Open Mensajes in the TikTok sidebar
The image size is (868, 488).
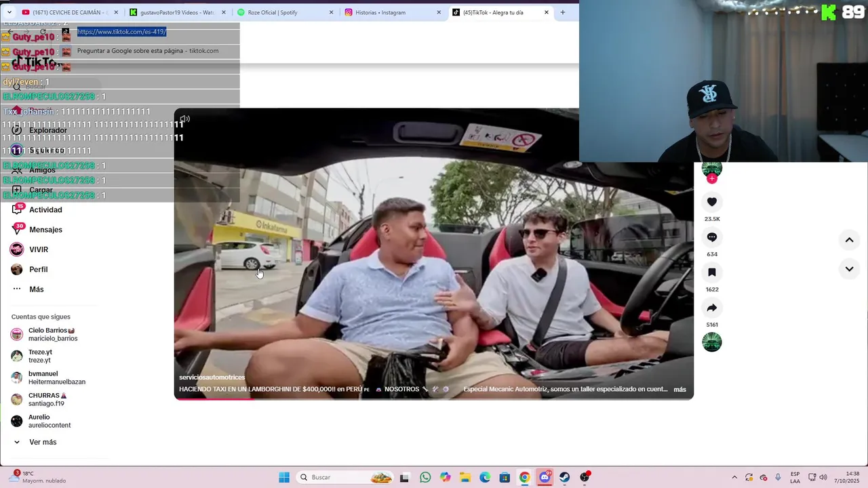tap(45, 230)
